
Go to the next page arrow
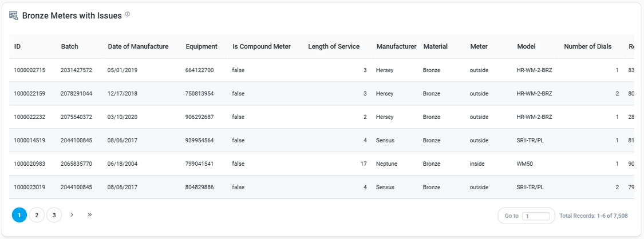72,215
